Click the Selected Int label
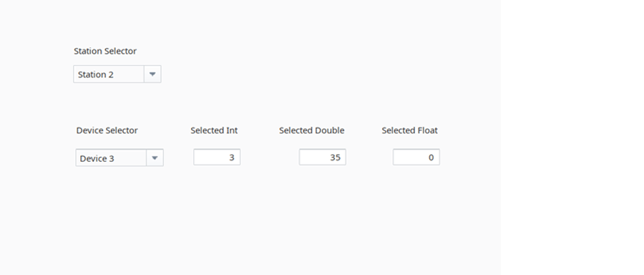 pos(214,130)
